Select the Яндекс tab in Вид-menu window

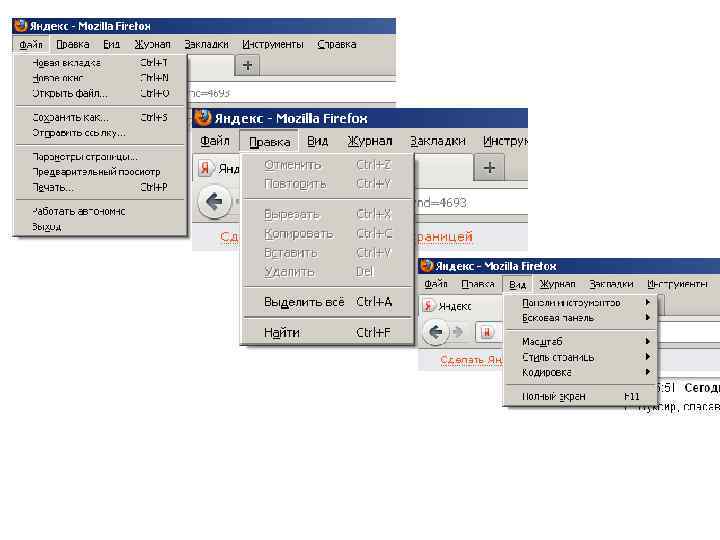pyautogui.click(x=460, y=306)
